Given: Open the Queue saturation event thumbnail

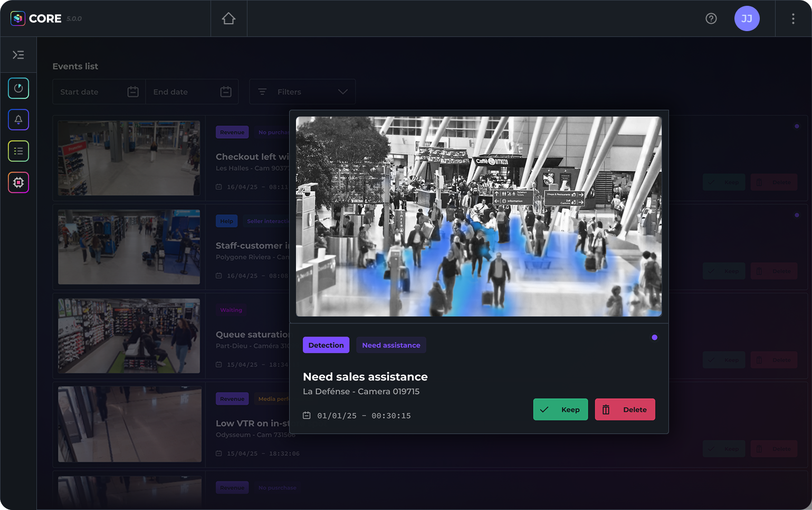Looking at the screenshot, I should (x=129, y=336).
